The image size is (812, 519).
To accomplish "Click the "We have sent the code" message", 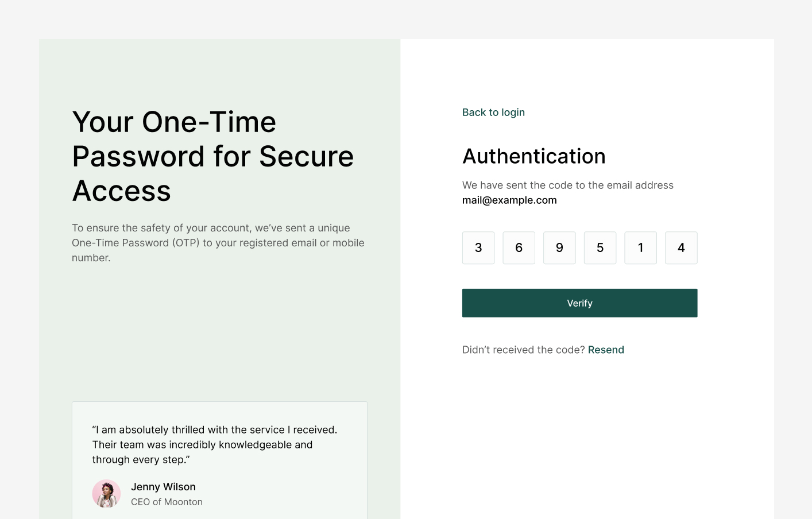I will [x=568, y=185].
